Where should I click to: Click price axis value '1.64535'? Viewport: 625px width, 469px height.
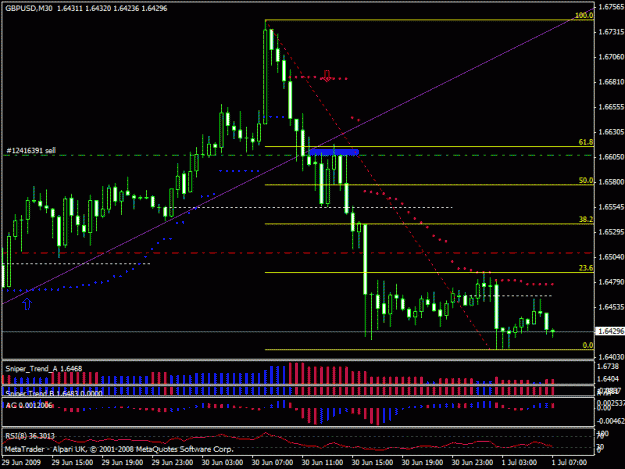611,307
